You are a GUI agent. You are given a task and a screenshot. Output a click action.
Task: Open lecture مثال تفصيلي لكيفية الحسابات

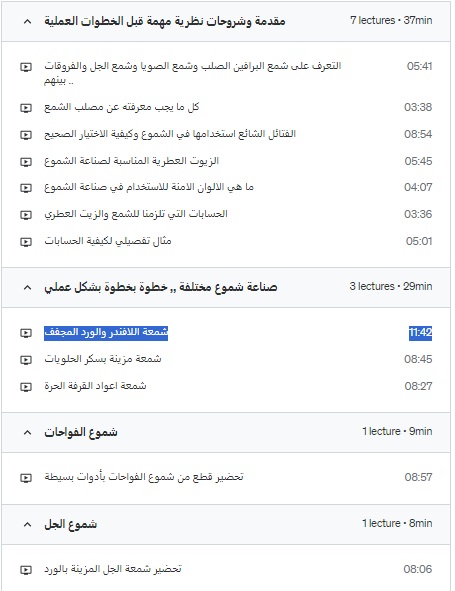pos(108,241)
